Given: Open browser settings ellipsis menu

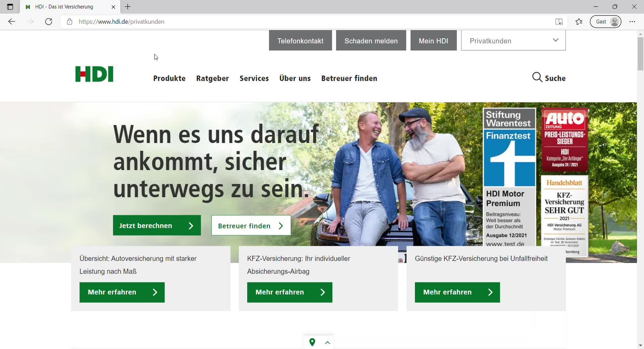Looking at the screenshot, I should (632, 21).
